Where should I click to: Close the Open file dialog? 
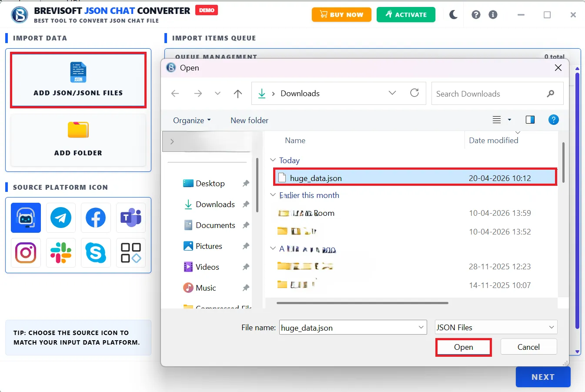[558, 67]
